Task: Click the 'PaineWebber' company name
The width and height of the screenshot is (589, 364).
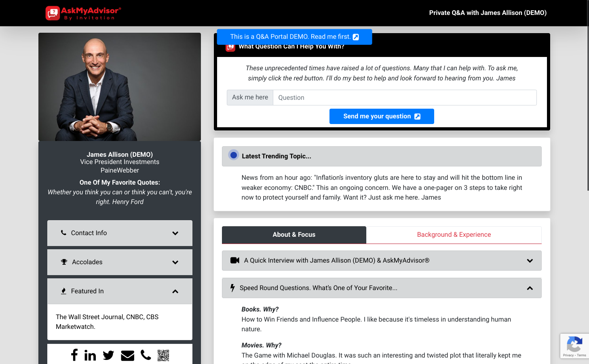Action: pyautogui.click(x=120, y=170)
